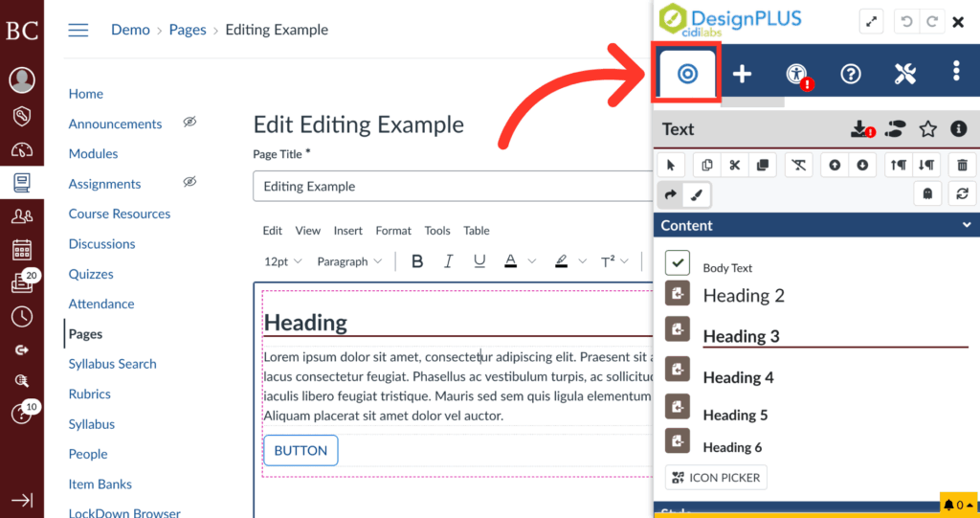Expand the DesignPLUS sidebar with the arrows icon
Image resolution: width=980 pixels, height=518 pixels.
pos(871,22)
